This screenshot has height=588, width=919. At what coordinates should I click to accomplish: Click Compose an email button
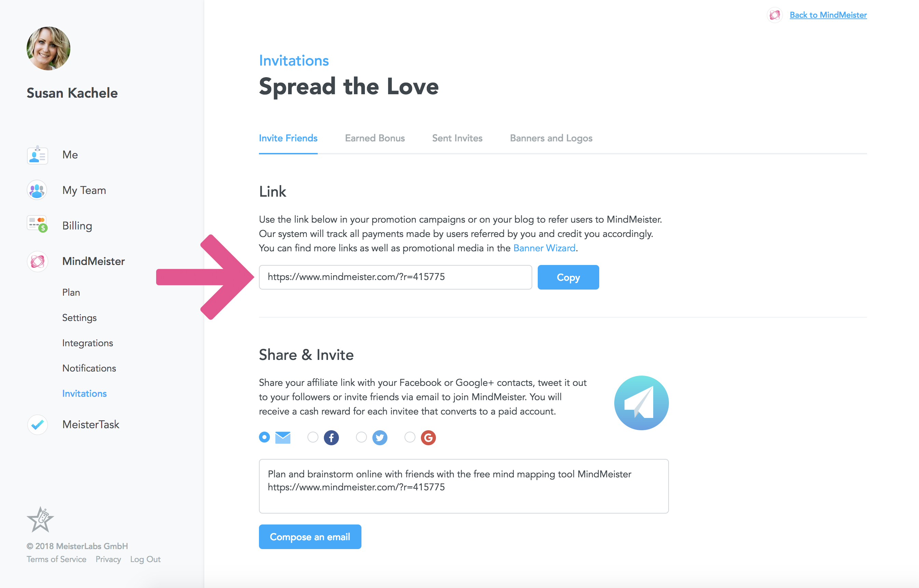pos(310,536)
